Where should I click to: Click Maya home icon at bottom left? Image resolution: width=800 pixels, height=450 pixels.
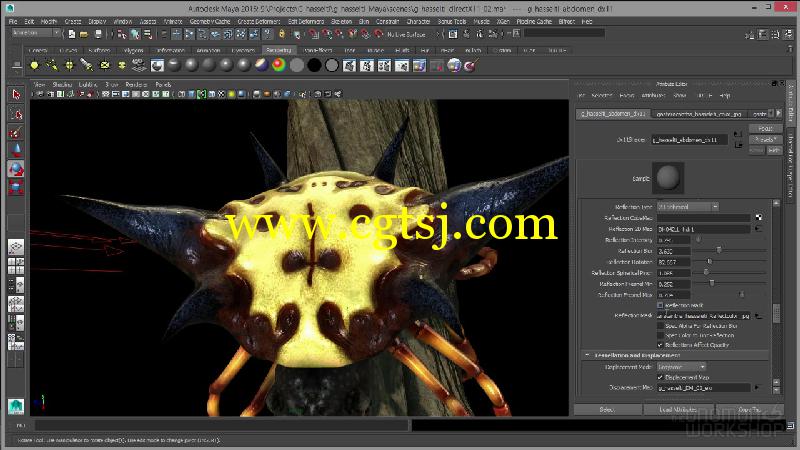[16, 407]
